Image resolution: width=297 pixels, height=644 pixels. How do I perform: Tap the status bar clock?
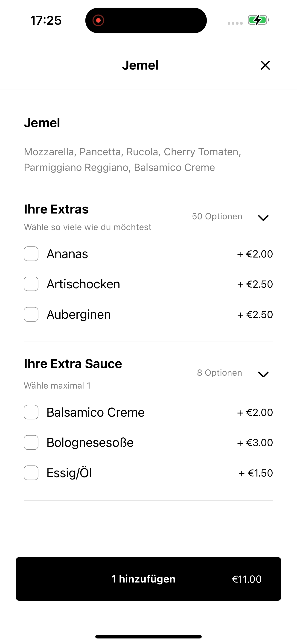pos(46,20)
